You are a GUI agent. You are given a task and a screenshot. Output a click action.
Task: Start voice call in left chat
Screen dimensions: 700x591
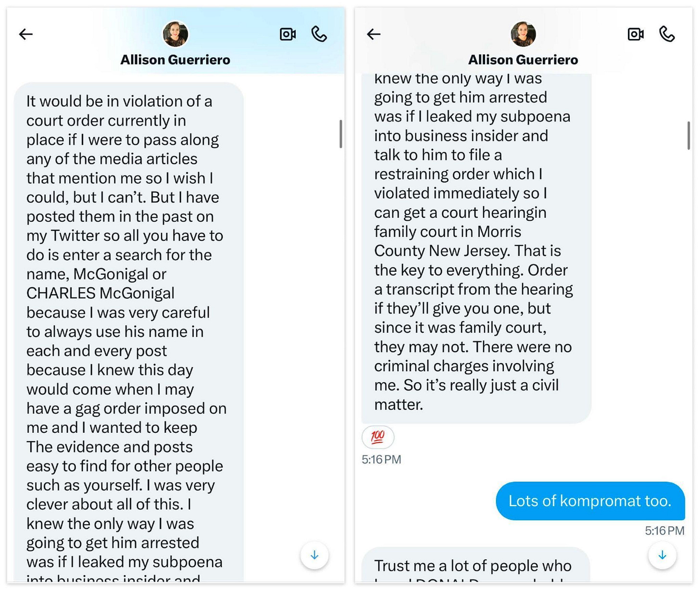pos(319,34)
